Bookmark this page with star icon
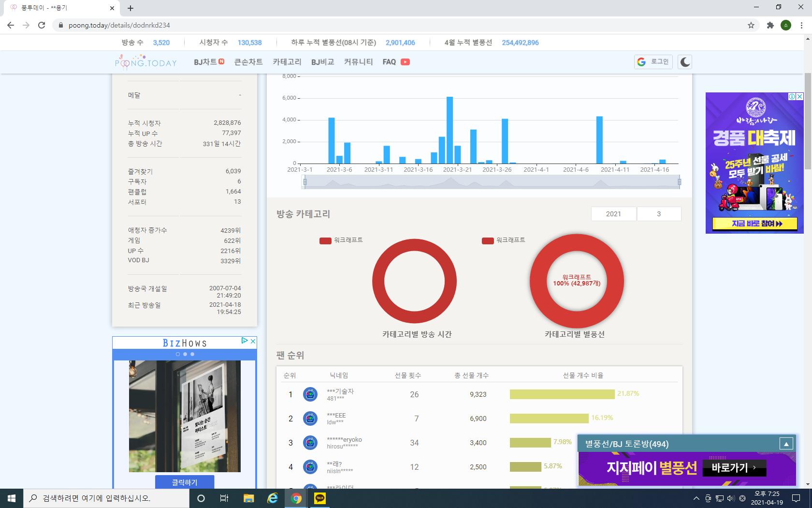Image resolution: width=812 pixels, height=508 pixels. click(x=751, y=25)
